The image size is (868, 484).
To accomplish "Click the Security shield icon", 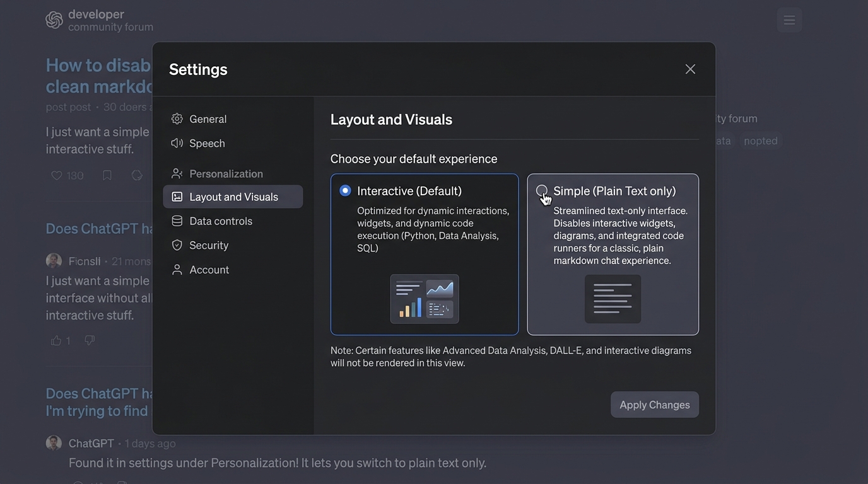I will 177,245.
